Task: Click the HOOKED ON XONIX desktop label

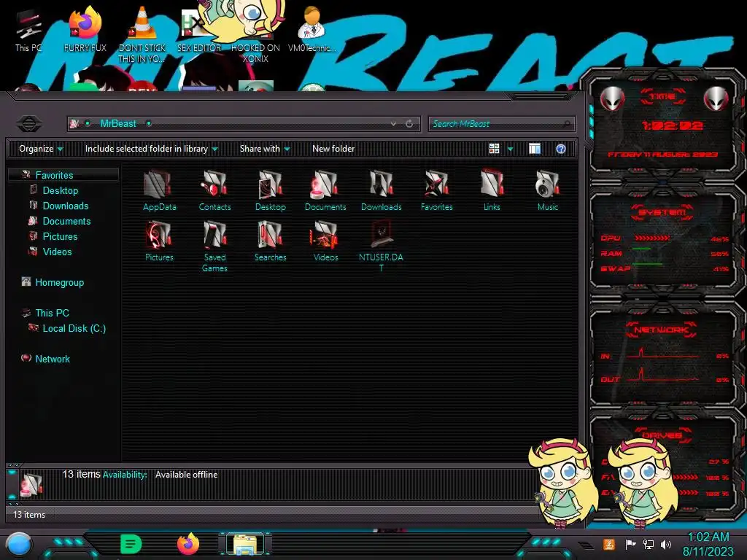Action: point(255,53)
